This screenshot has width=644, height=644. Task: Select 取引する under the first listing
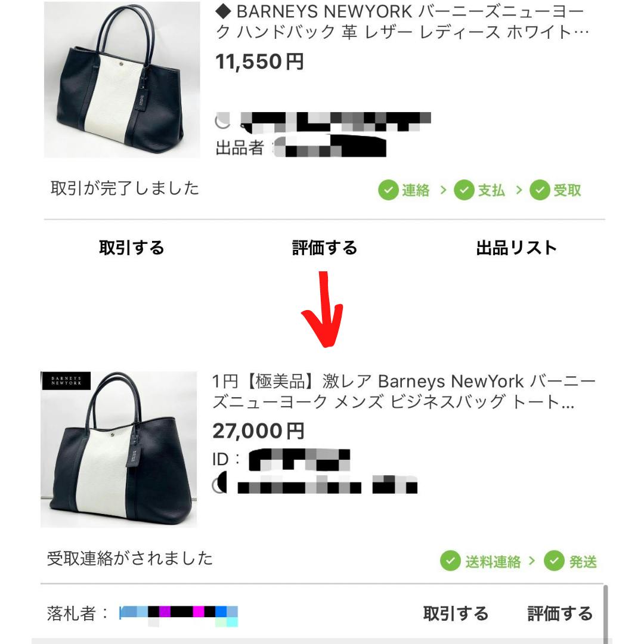[x=131, y=247]
